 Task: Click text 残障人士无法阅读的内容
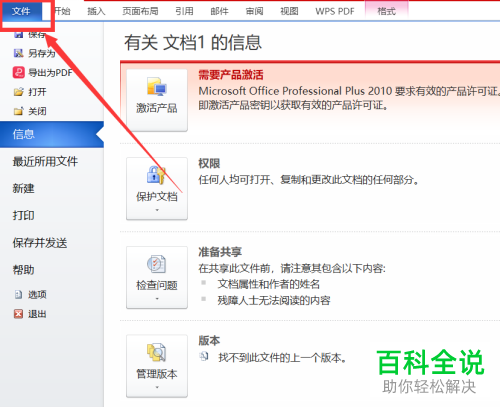coord(274,300)
